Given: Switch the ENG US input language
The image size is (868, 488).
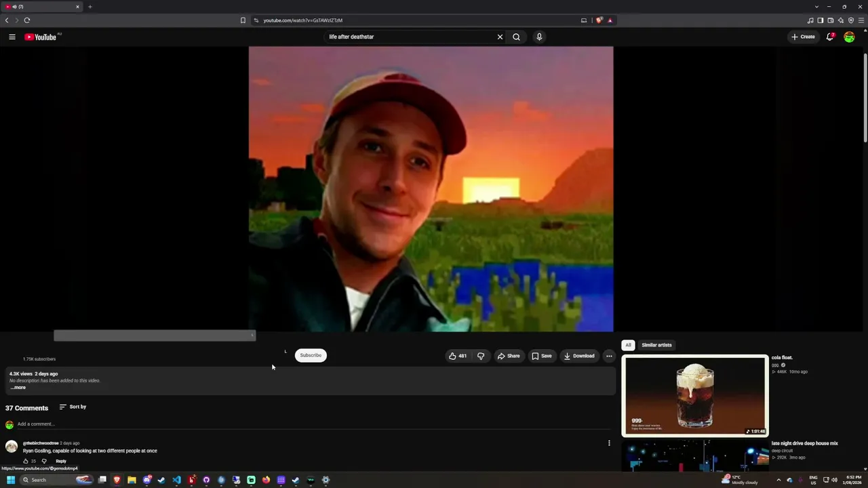Looking at the screenshot, I should click(813, 480).
